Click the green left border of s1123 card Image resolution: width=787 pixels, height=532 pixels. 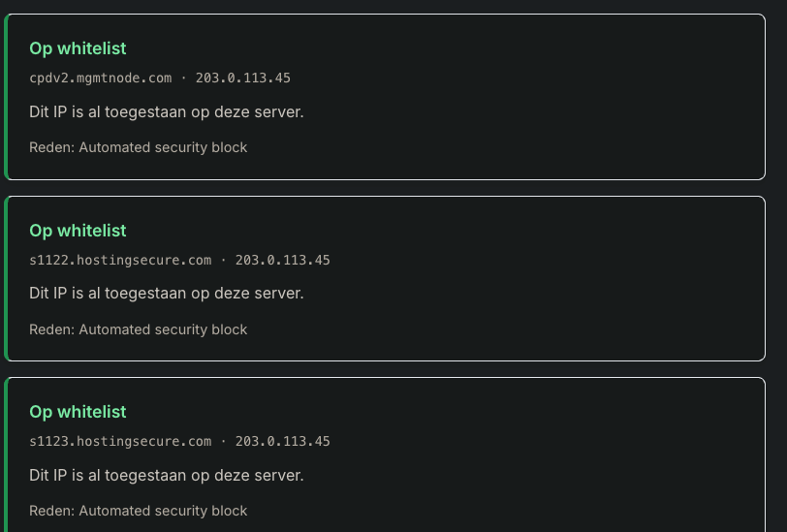click(x=6, y=454)
